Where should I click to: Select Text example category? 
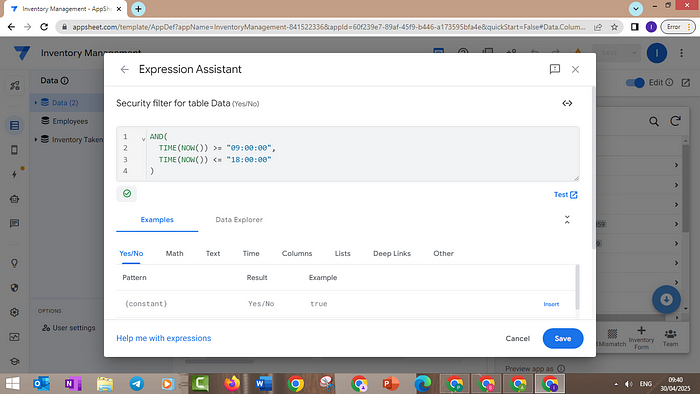(x=213, y=253)
